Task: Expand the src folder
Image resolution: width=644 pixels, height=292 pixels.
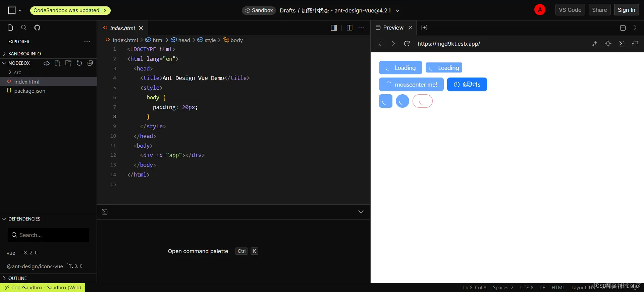Action: click(48, 72)
